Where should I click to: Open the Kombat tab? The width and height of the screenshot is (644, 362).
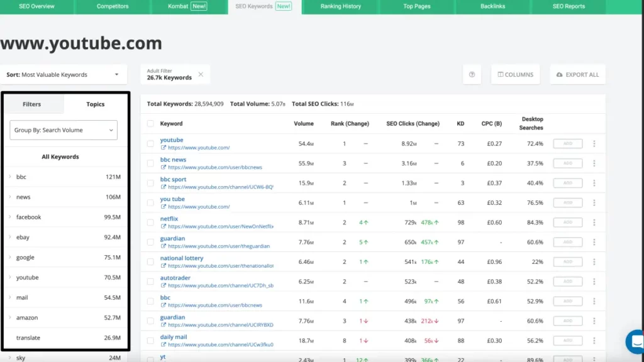[x=187, y=6]
